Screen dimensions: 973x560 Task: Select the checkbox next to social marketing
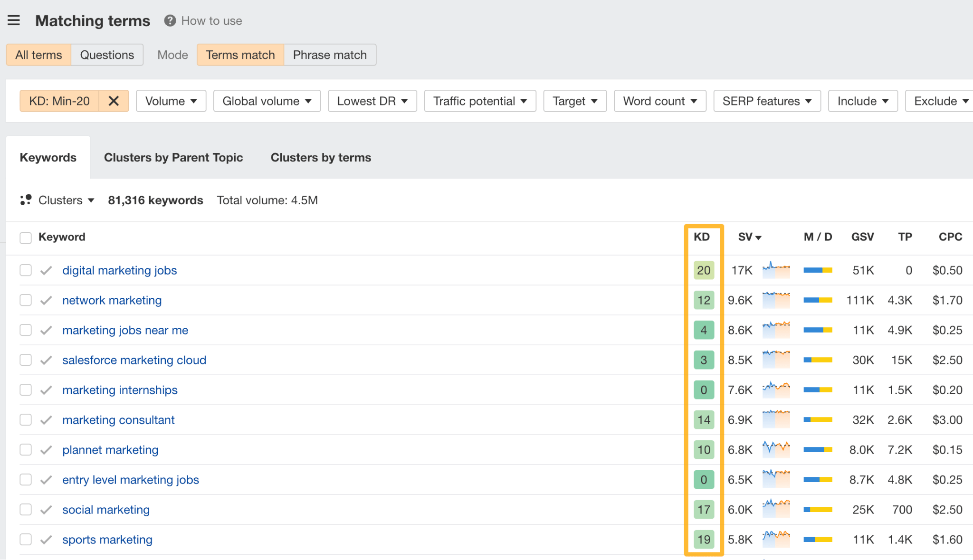click(x=26, y=509)
